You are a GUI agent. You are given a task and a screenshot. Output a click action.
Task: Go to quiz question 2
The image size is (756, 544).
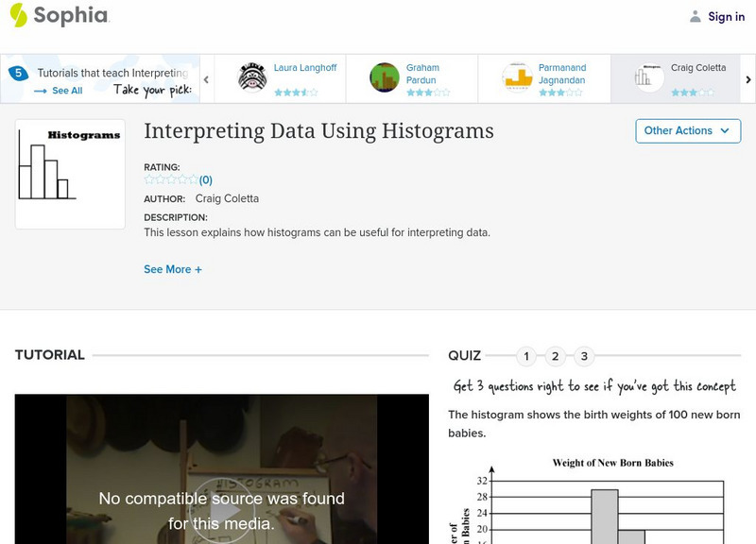tap(556, 356)
